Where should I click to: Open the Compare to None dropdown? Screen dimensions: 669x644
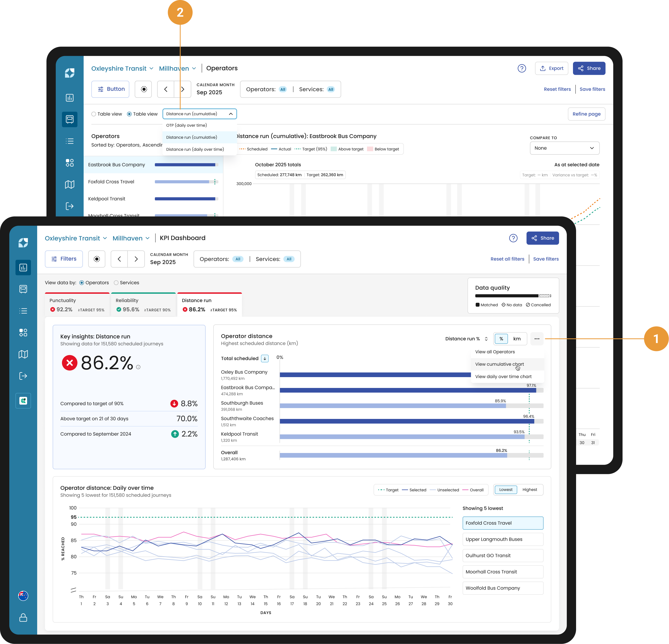click(564, 148)
